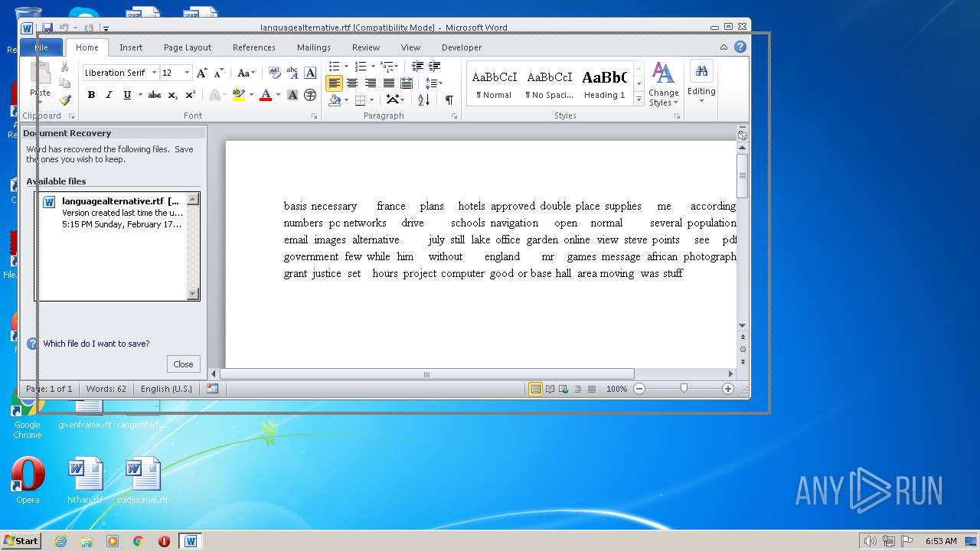Switch to Web Layout view
The height and width of the screenshot is (551, 980).
563,389
